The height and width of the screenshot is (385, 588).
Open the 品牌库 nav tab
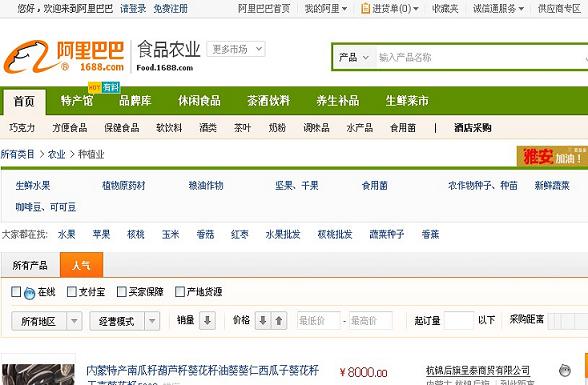pos(135,101)
